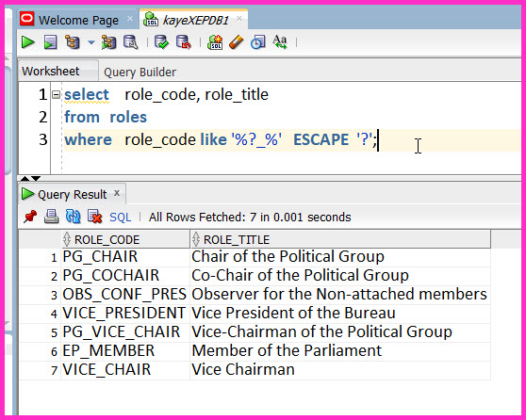Image resolution: width=526 pixels, height=420 pixels.
Task: Click the SQL Tuning Advisor icon
Action: point(131,42)
